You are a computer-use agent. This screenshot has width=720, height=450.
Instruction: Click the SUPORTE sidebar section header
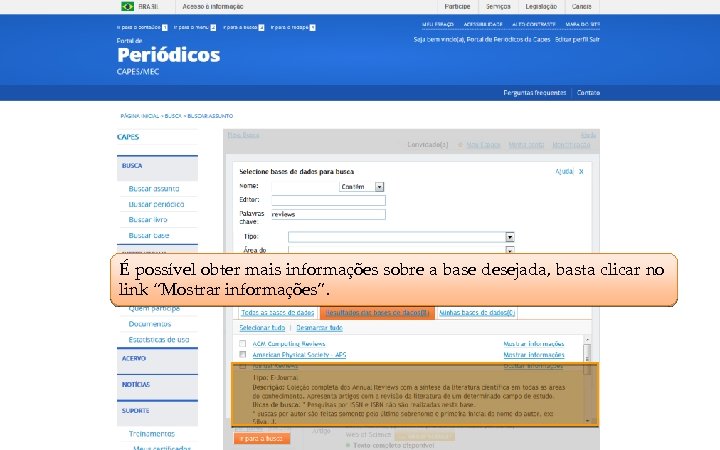[x=158, y=412]
